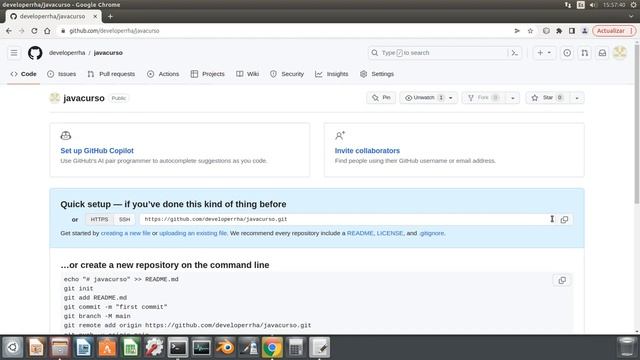This screenshot has height=360, width=640.
Task: Go to developerrha owner profile breadcrumb
Action: [67, 53]
